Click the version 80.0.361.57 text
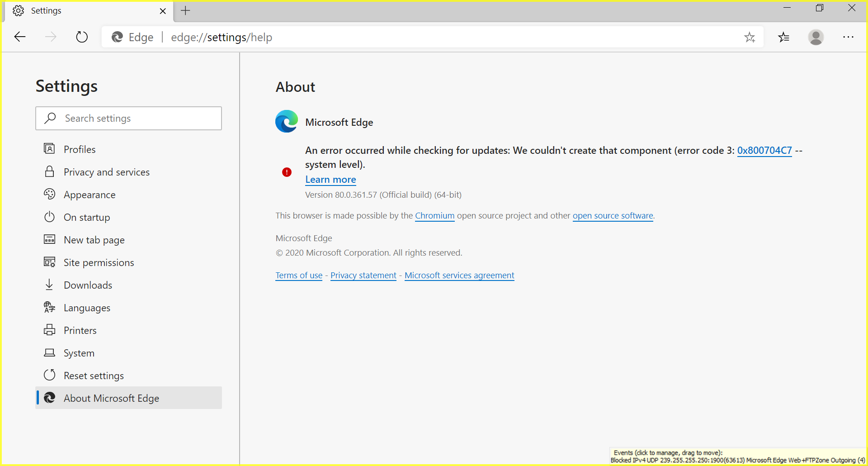 tap(383, 195)
